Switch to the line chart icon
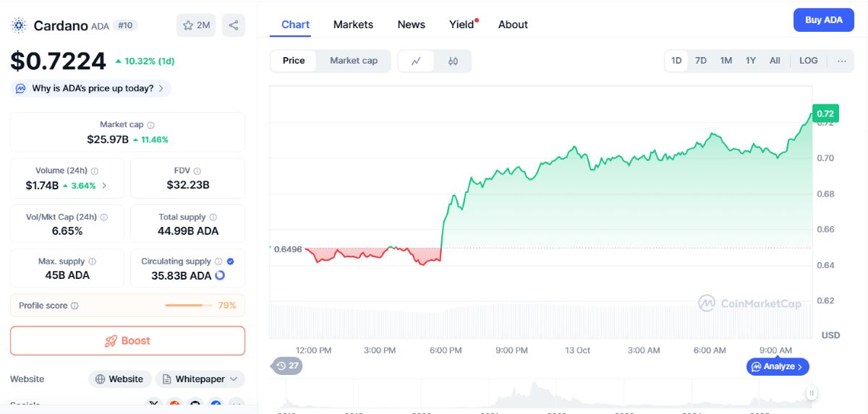868x414 pixels. pyautogui.click(x=416, y=61)
